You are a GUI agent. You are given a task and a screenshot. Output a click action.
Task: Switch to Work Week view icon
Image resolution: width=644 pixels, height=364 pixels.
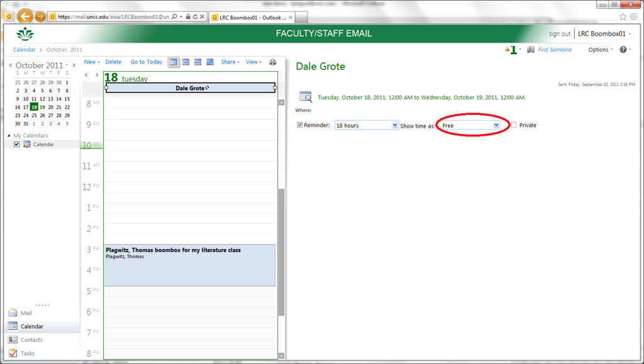[186, 62]
